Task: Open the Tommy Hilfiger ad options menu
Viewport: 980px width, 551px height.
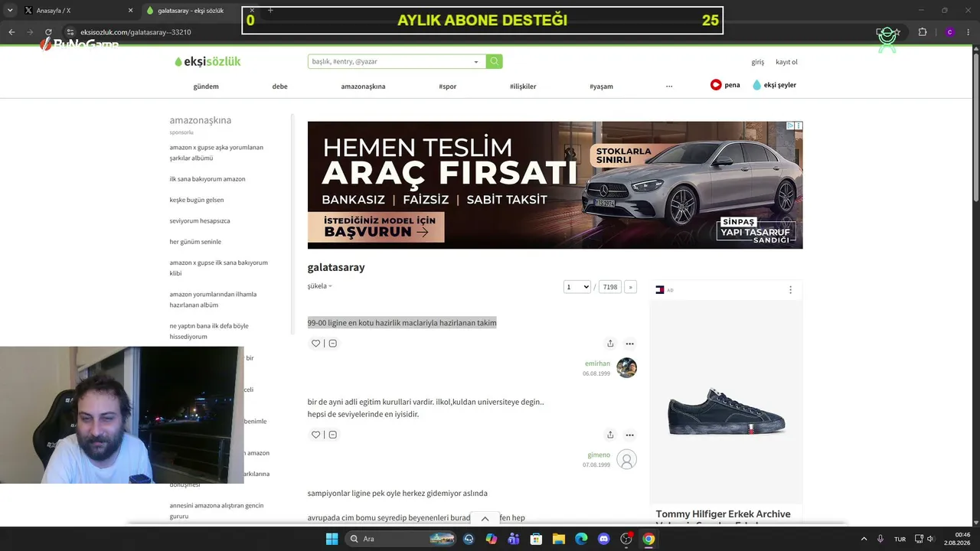Action: pyautogui.click(x=790, y=290)
